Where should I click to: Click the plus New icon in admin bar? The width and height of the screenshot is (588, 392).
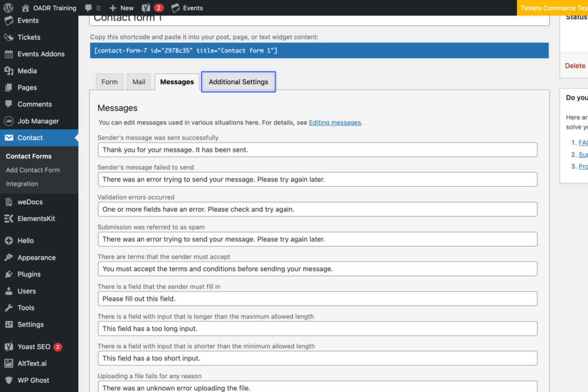[113, 8]
